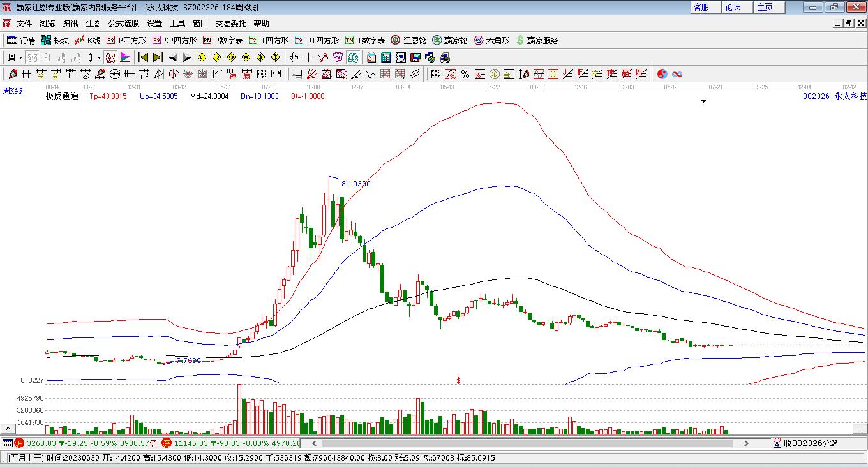The height and width of the screenshot is (467, 868).
Task: Jump to last bar with skip-forward icon
Action: pos(158,57)
